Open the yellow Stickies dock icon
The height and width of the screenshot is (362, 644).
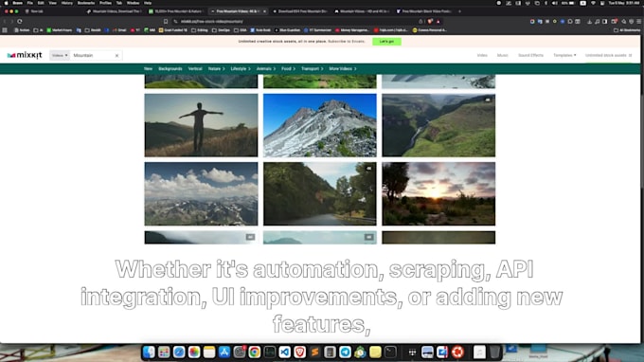coord(375,353)
